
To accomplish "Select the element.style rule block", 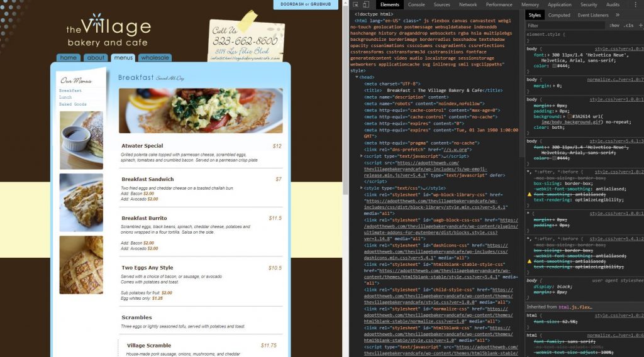I will pyautogui.click(x=585, y=37).
